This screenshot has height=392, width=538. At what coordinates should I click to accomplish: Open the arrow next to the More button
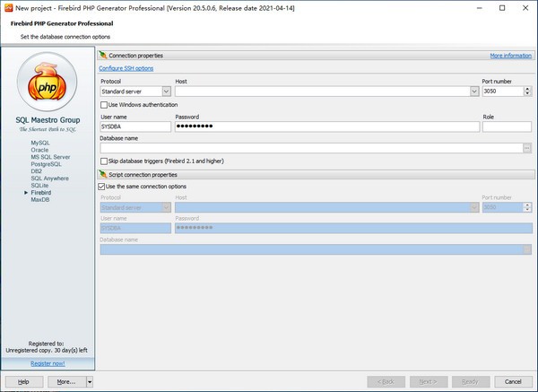90,382
